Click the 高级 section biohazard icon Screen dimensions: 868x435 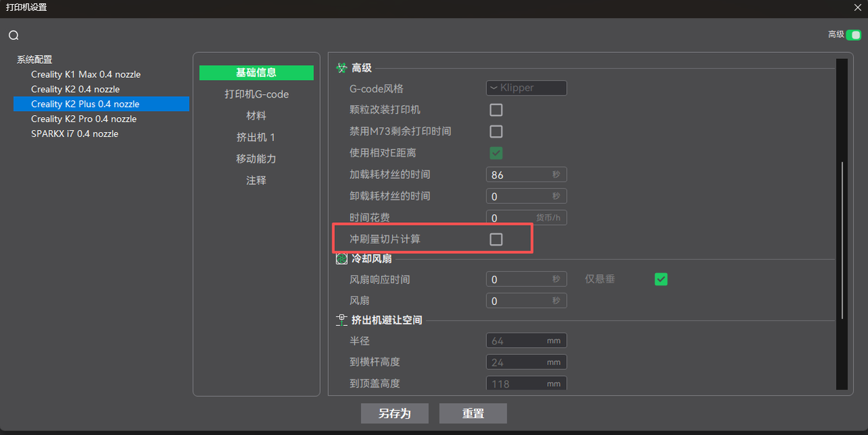point(342,68)
